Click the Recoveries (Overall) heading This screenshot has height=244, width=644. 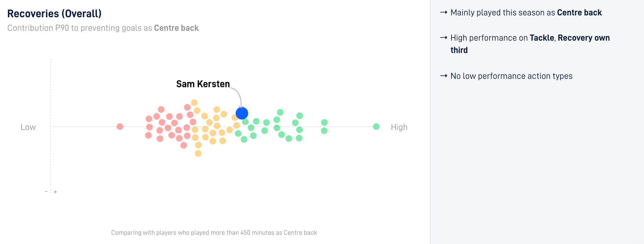[54, 14]
